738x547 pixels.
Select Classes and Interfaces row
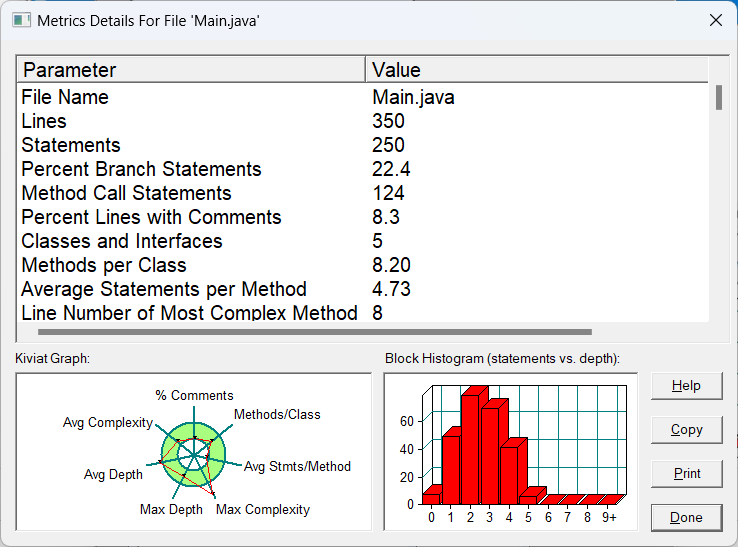coord(362,241)
